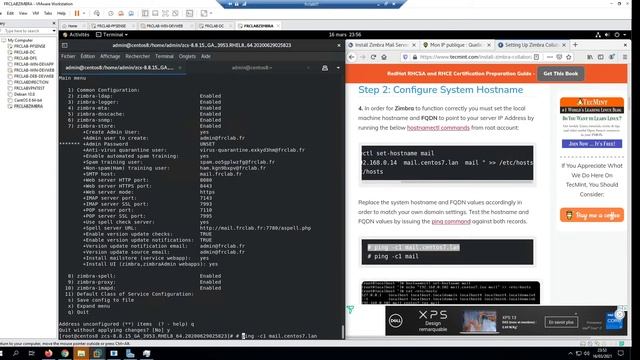Follow the ping command link

click(x=451, y=222)
